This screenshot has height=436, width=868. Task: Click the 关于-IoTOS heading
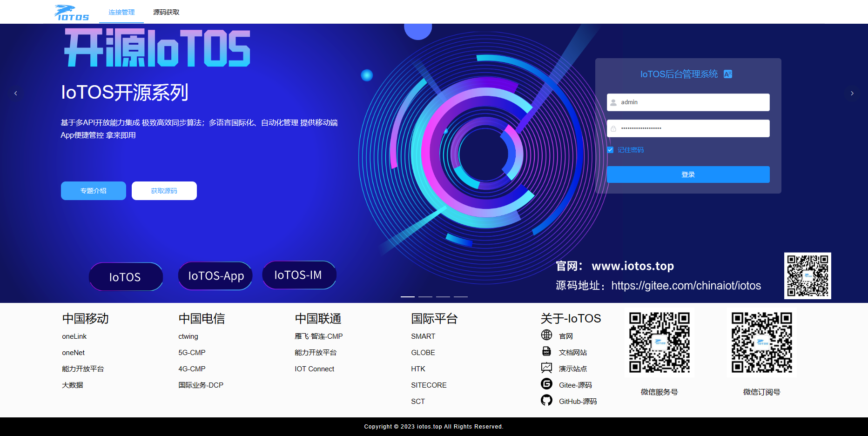pos(571,319)
